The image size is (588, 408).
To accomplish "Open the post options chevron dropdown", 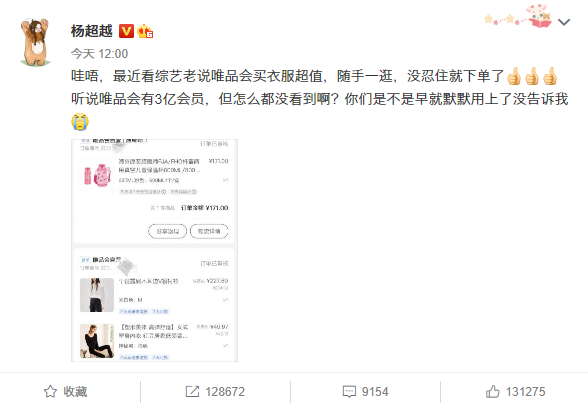I will click(x=564, y=22).
